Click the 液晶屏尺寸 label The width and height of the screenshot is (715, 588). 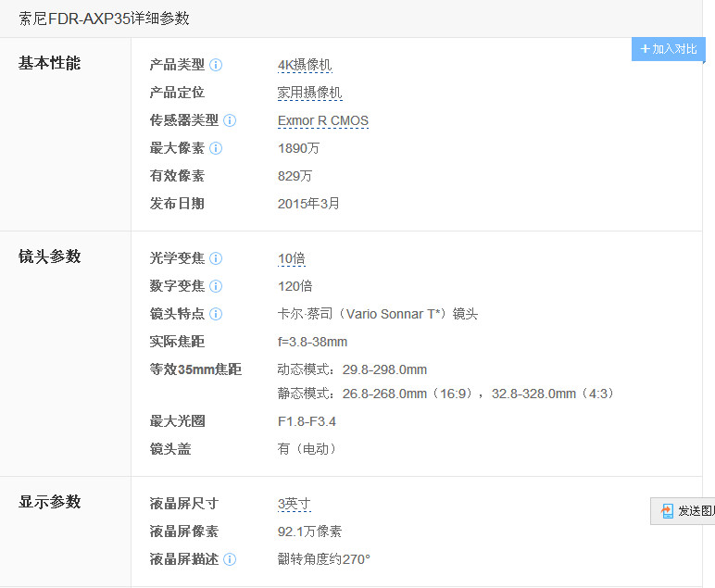coord(183,504)
